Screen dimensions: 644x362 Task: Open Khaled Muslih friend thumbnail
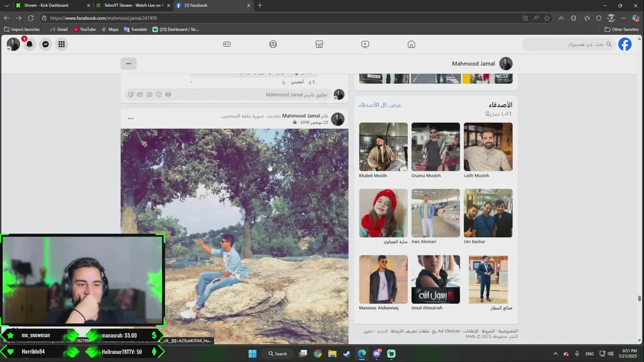coord(383,146)
